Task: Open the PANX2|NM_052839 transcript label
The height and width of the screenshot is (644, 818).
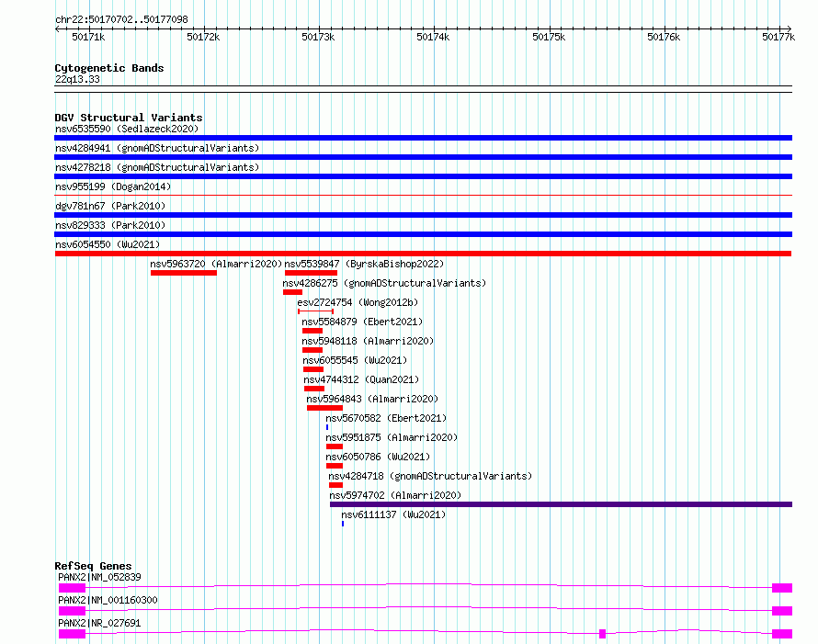Action: pyautogui.click(x=99, y=577)
